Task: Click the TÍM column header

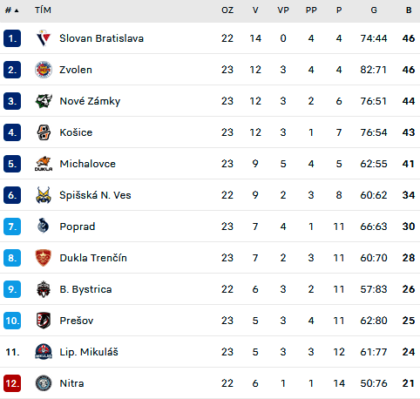Action: [43, 10]
